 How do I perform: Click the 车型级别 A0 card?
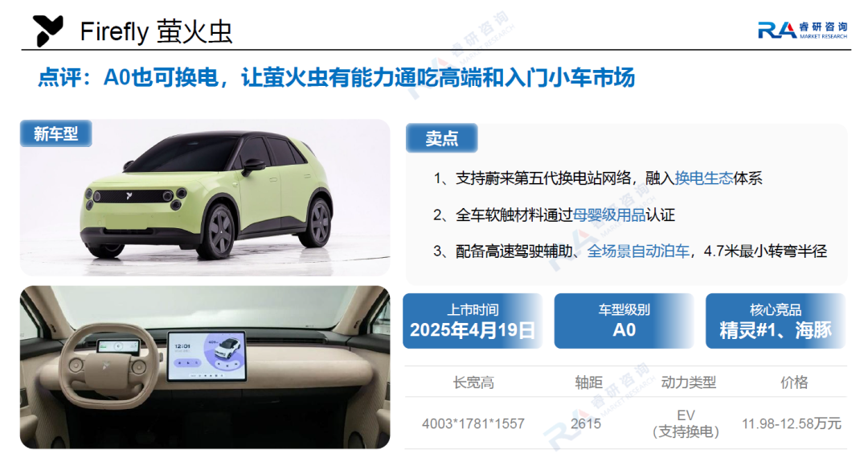click(x=624, y=321)
